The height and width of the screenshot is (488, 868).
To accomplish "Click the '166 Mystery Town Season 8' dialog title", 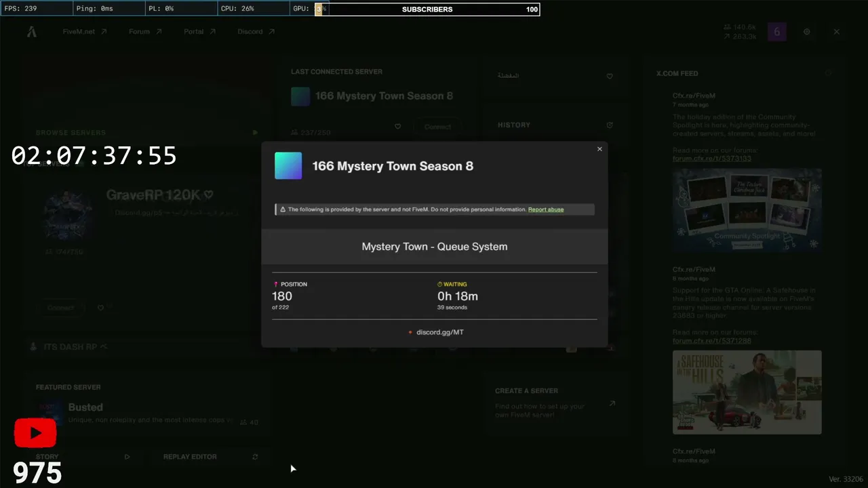I will pos(393,166).
